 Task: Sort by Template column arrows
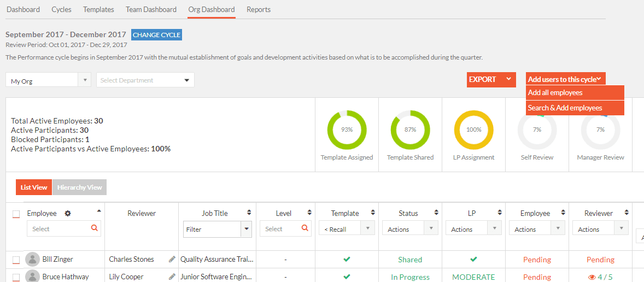point(373,213)
